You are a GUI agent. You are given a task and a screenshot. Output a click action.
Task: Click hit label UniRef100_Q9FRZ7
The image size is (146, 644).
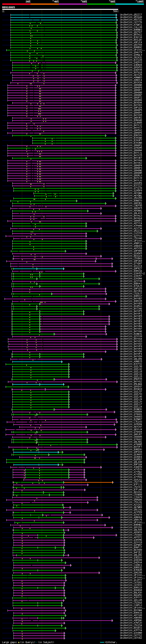[x=131, y=268]
